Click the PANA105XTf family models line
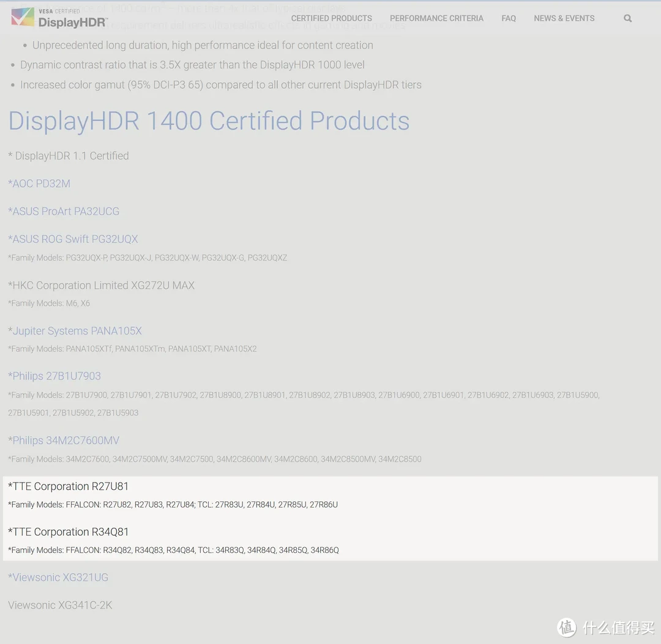The image size is (661, 644). [132, 349]
